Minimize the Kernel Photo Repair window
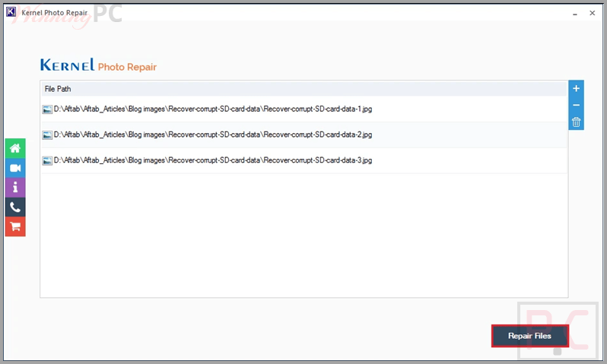The height and width of the screenshot is (364, 607). (575, 14)
